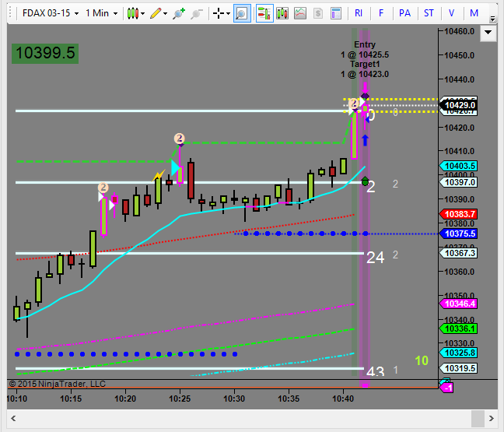Click the green 10399.5 price box
This screenshot has height=432, width=504.
[45, 53]
